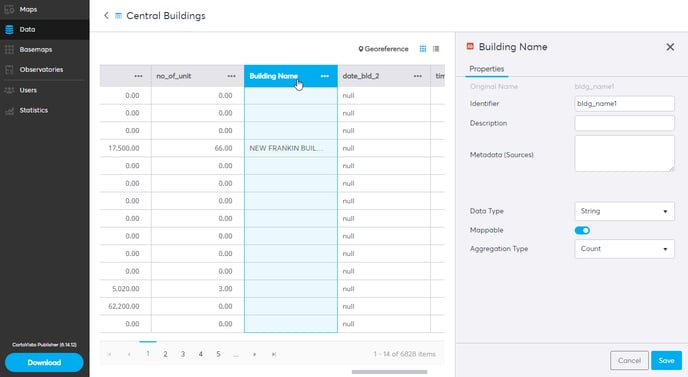Click the 5,020.00 cell
This screenshot has width=688, height=377.
point(125,289)
